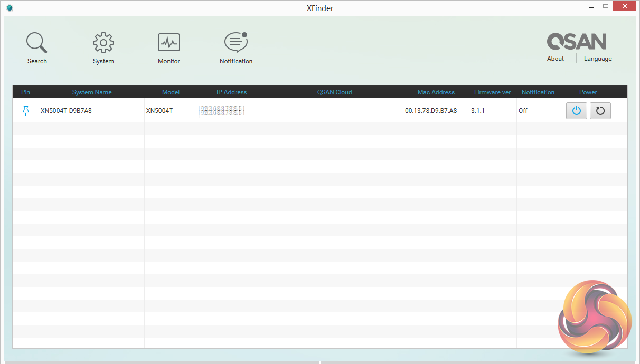Click the Search label text
The height and width of the screenshot is (364, 640).
37,61
